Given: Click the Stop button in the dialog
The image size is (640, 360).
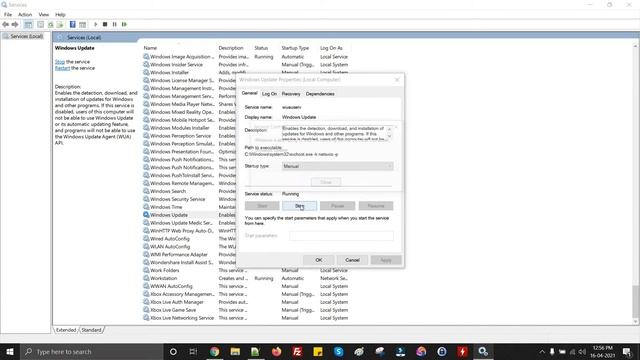Looking at the screenshot, I should (x=300, y=206).
